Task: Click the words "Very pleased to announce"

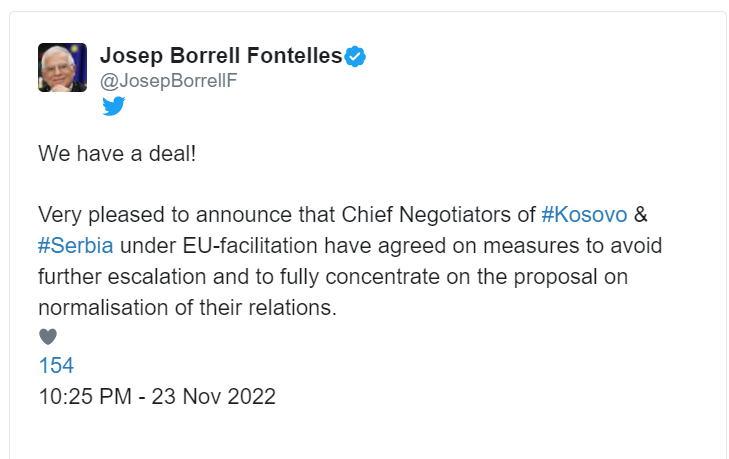Action: [x=165, y=215]
